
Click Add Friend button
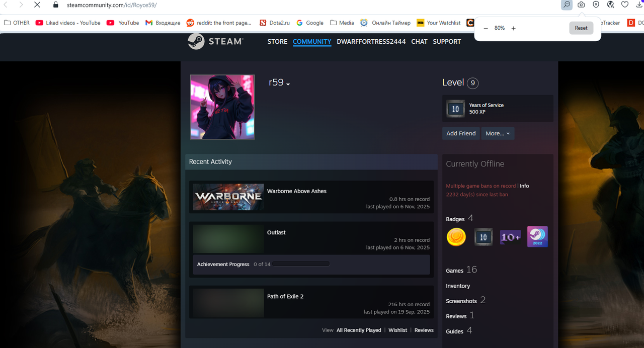click(461, 133)
